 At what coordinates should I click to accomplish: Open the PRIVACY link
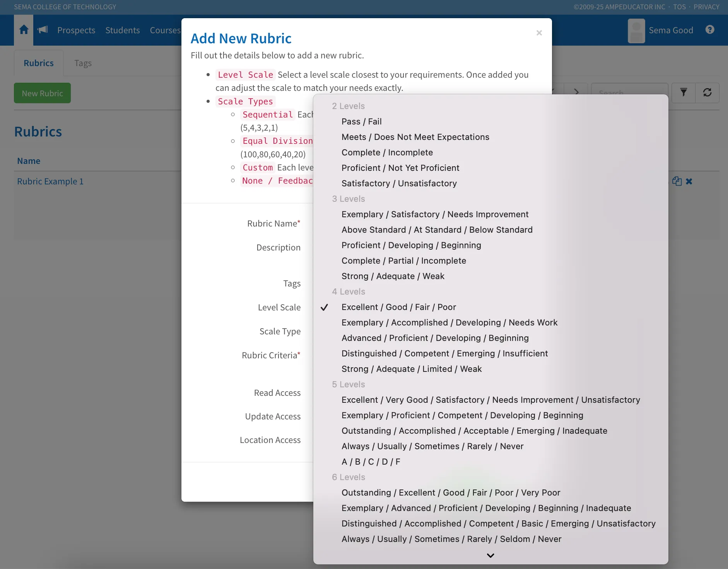[x=706, y=7]
